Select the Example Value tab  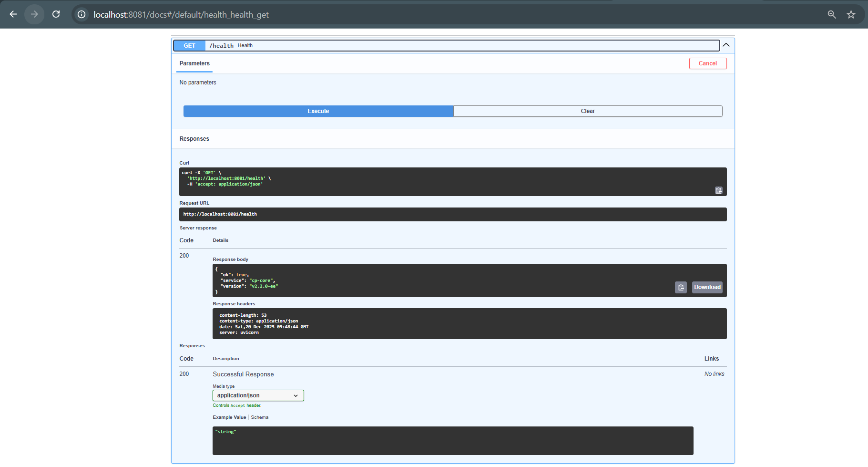[229, 417]
